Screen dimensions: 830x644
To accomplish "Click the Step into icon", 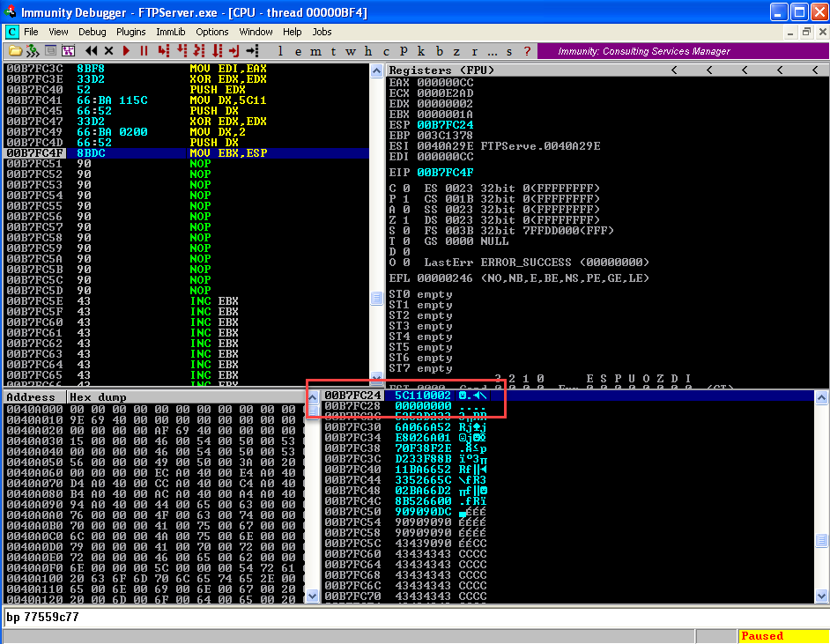I will point(164,51).
